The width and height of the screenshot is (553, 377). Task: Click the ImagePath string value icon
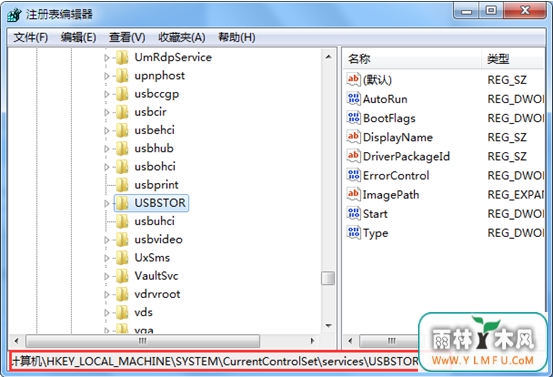click(353, 194)
